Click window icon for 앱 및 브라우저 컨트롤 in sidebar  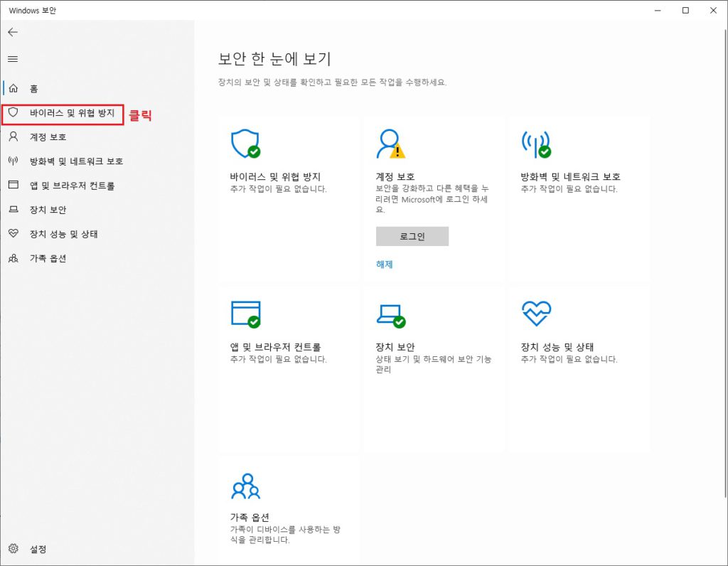14,185
